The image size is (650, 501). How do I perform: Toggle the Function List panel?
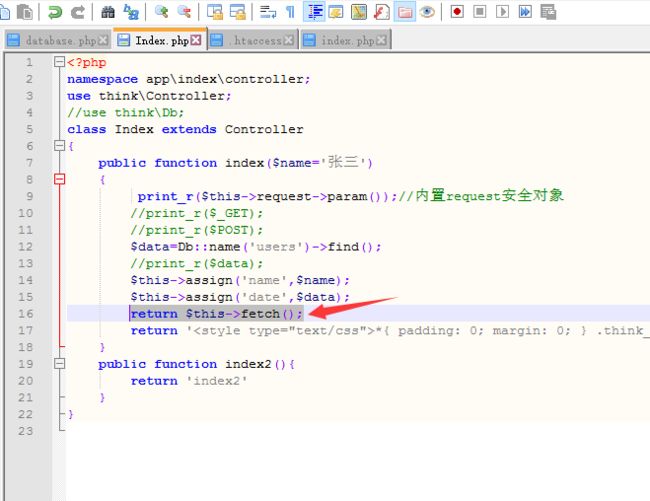[381, 12]
